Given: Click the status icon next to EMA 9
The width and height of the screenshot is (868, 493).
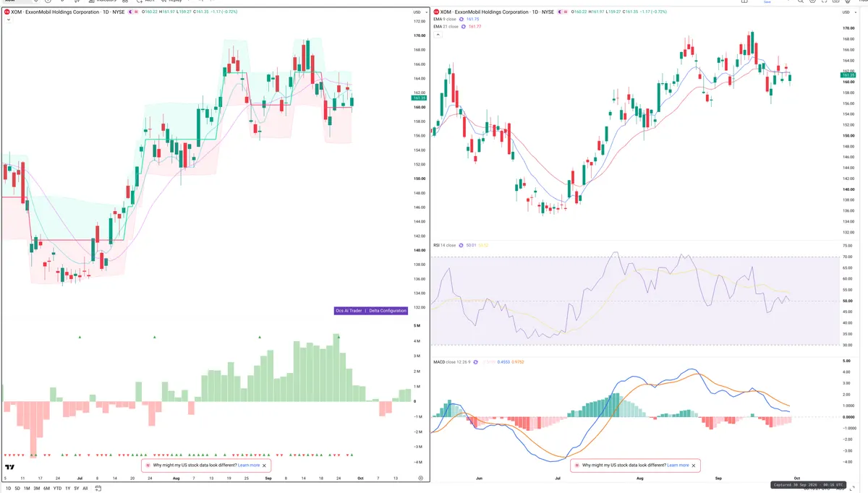Looking at the screenshot, I should pos(463,20).
